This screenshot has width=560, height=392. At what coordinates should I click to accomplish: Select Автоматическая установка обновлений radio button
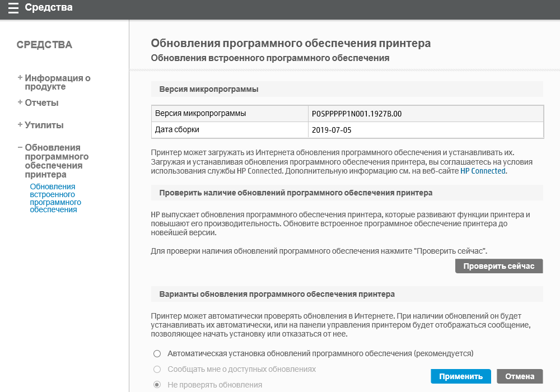[157, 354]
